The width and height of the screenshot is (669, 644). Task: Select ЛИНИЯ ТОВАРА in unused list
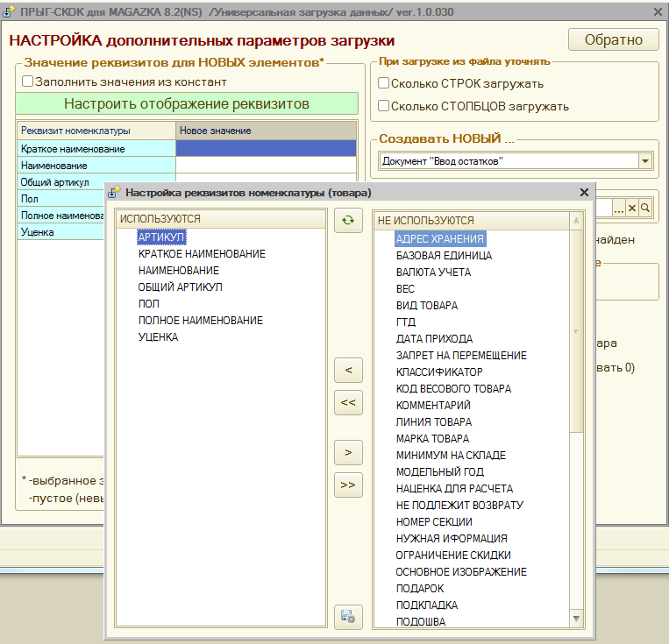coord(434,421)
